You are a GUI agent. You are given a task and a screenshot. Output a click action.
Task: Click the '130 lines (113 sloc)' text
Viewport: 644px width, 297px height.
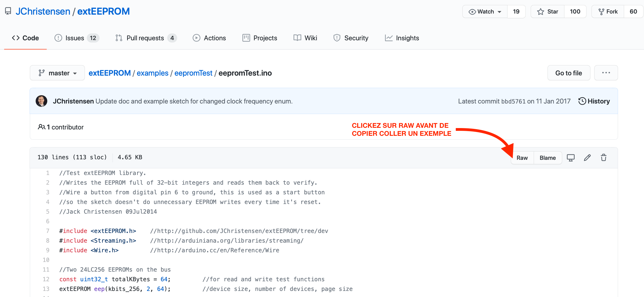(72, 157)
